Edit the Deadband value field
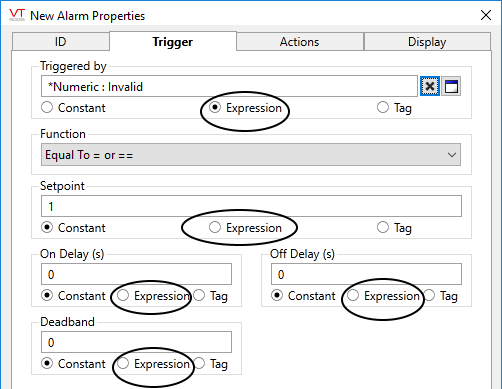 click(136, 342)
